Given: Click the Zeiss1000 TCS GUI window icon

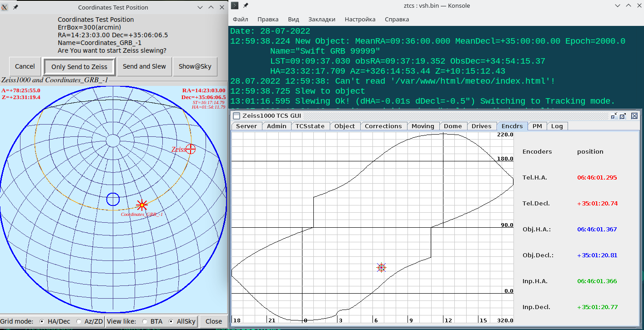Looking at the screenshot, I should click(236, 116).
